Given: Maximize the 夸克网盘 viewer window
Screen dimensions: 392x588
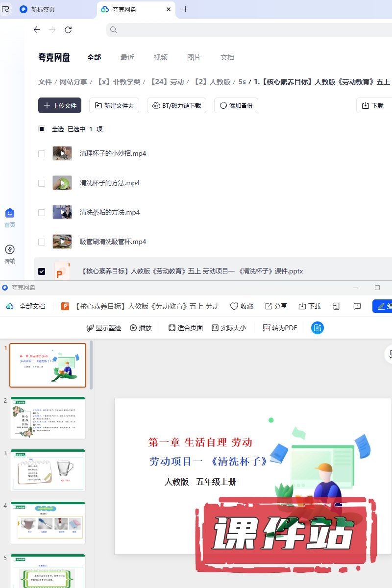Looking at the screenshot, I should tap(377, 288).
